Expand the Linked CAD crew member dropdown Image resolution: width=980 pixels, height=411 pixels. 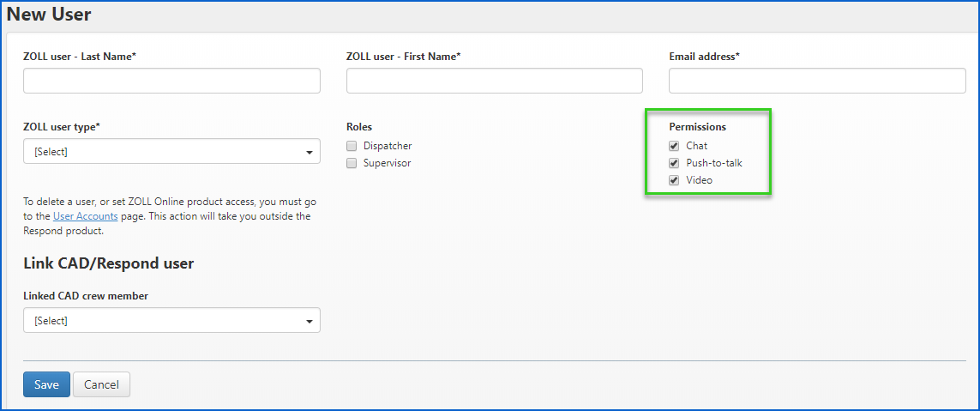(x=171, y=321)
